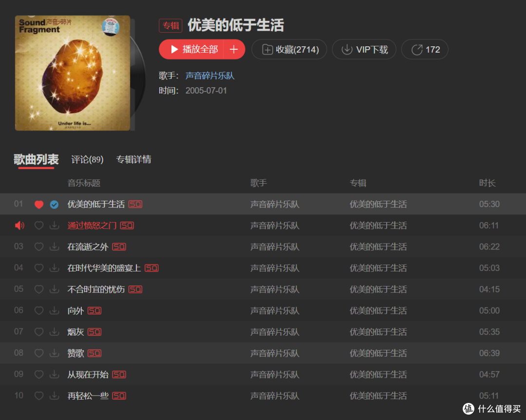Select song title 在流逝之外
Viewport: 526px width, 420px height.
coord(88,247)
